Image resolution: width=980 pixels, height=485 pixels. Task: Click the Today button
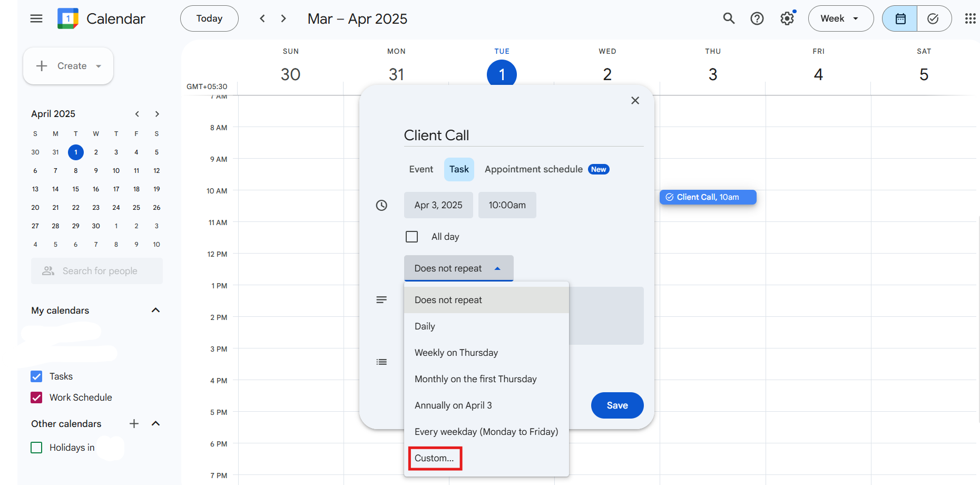coord(209,18)
